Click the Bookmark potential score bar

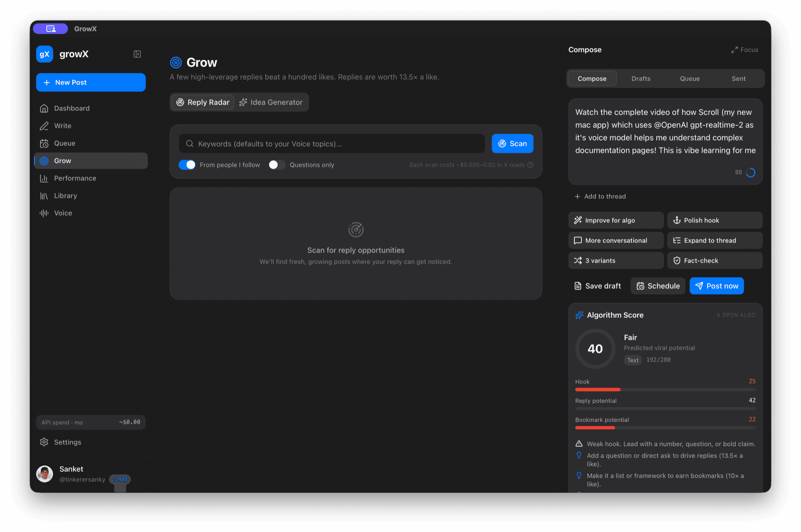click(x=666, y=428)
